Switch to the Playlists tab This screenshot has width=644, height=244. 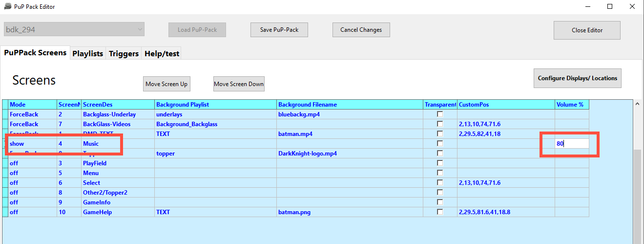click(87, 54)
